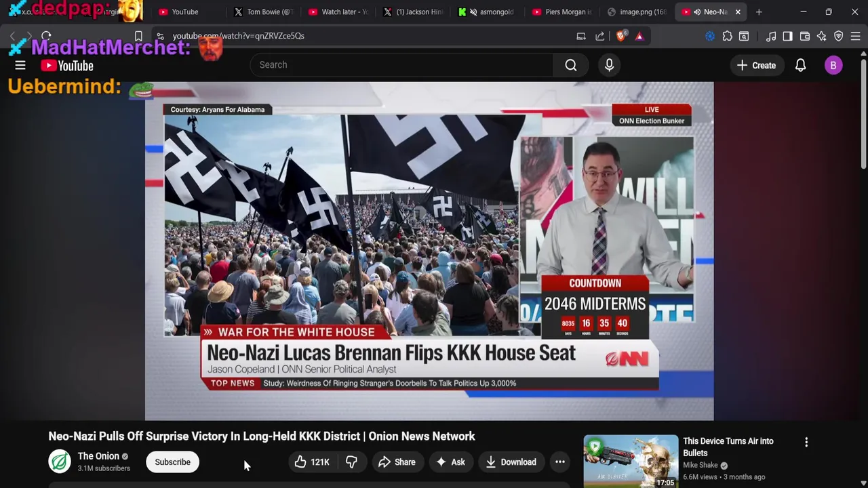This screenshot has height=488, width=868.
Task: Click the browser share page icon
Action: click(600, 36)
